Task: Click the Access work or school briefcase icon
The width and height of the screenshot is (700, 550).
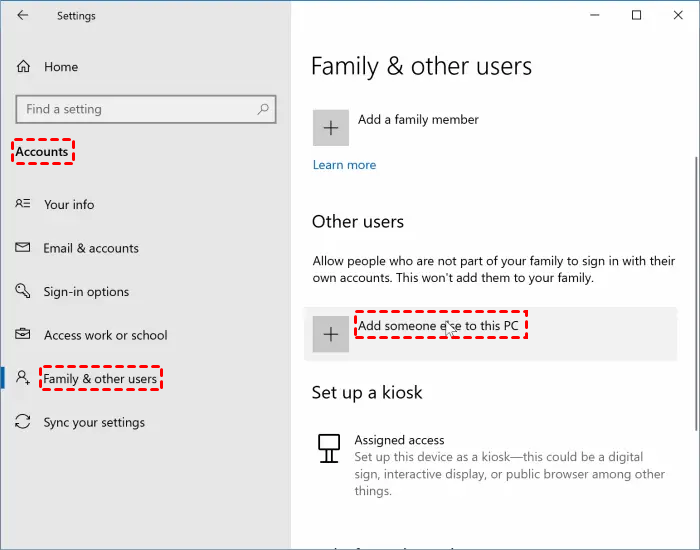Action: [x=24, y=335]
